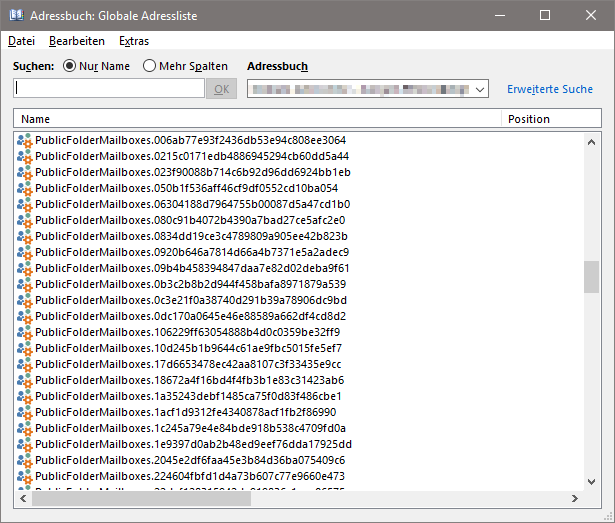Select the "Nur Name" search option
Screen dimensions: 615x523
[70, 66]
